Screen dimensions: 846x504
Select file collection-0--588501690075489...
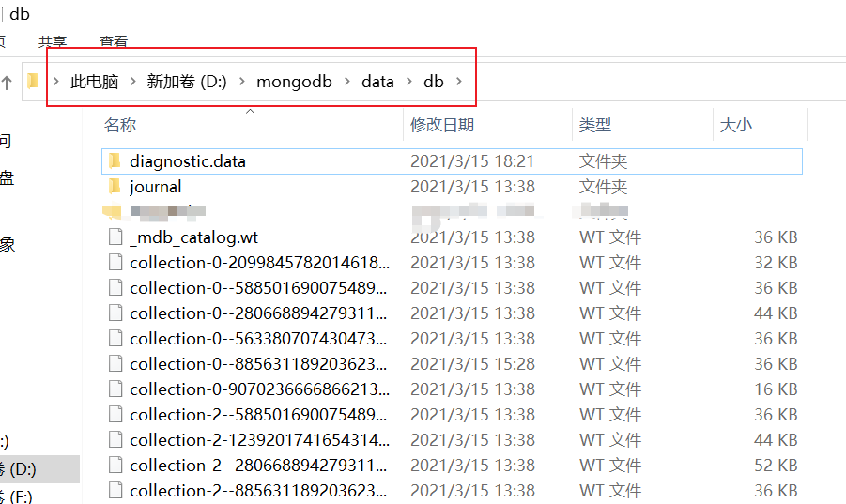258,288
